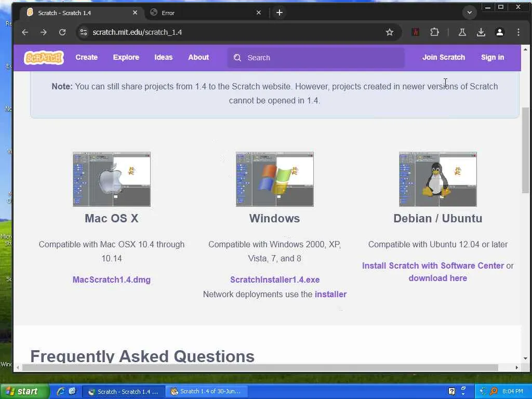The width and height of the screenshot is (532, 399).
Task: Download ScratchInstaller1.4.exe
Action: [275, 280]
